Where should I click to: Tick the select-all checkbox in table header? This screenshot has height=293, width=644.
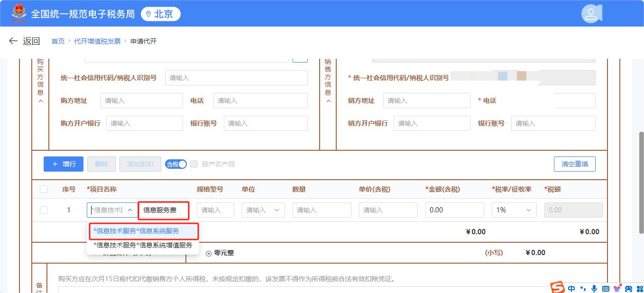(44, 189)
